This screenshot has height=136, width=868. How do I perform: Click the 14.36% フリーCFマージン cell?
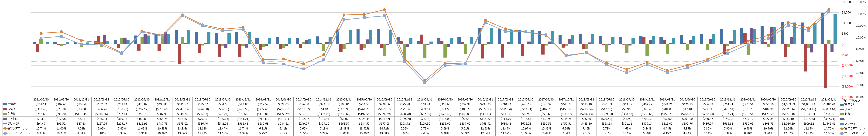point(829,133)
